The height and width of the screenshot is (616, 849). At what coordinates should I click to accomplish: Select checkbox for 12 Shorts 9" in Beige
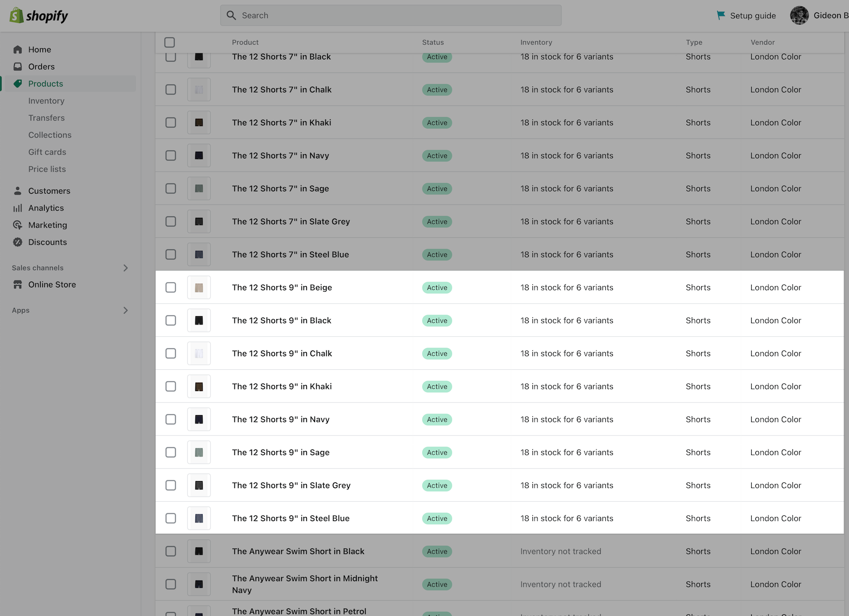171,287
